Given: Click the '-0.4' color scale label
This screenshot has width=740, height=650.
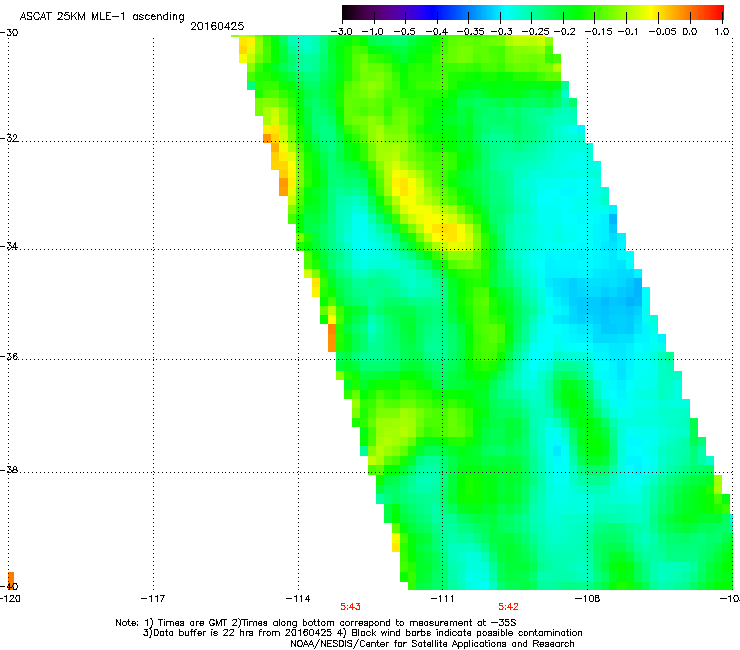Looking at the screenshot, I should point(437,32).
